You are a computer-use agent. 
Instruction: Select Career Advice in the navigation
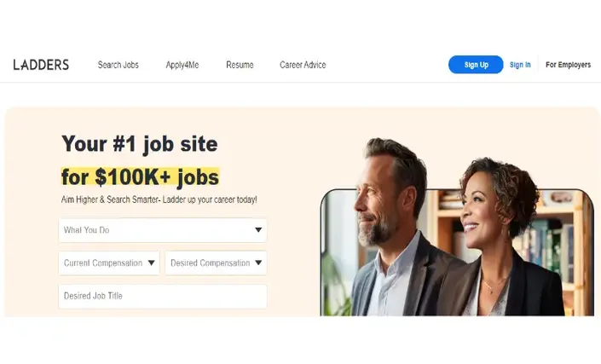tap(303, 65)
